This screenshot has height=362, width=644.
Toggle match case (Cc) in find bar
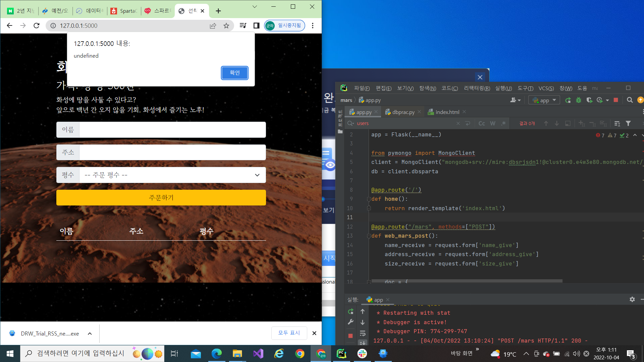tap(482, 123)
